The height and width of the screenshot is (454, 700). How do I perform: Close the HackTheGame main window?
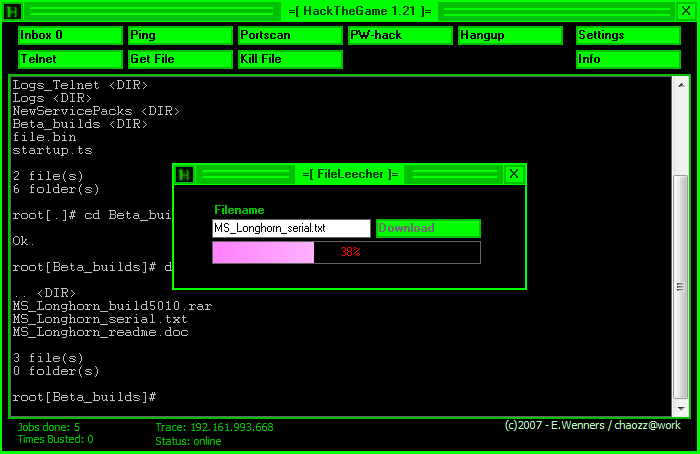click(x=686, y=11)
